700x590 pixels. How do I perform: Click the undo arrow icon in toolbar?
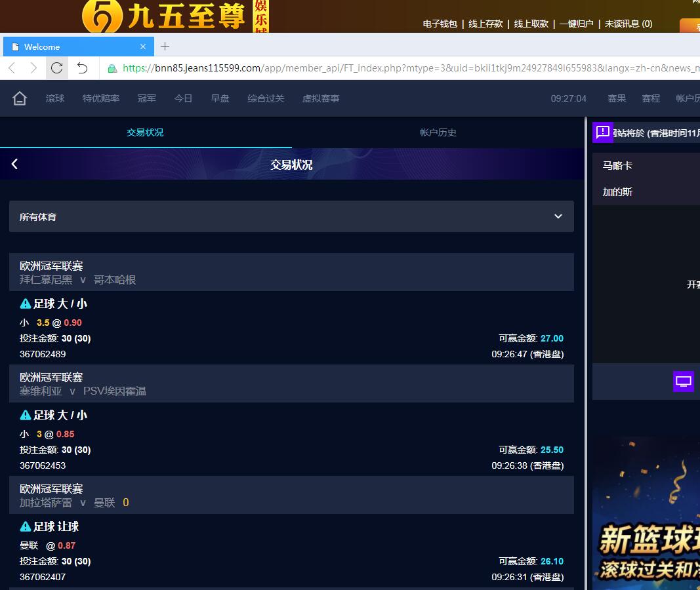82,68
